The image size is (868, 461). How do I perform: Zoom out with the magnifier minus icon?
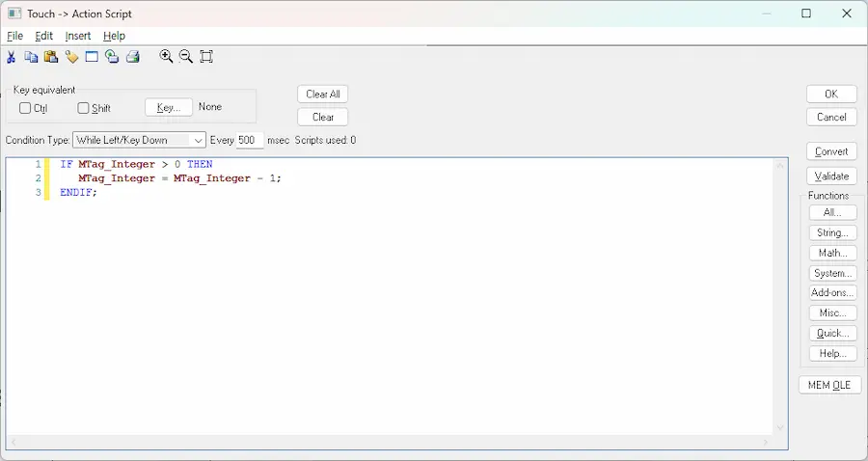click(186, 56)
